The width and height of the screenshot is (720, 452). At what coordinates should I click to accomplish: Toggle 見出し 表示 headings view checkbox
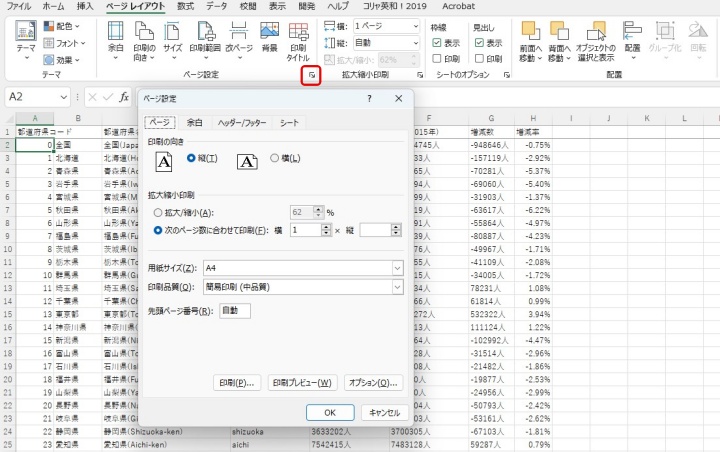[479, 43]
